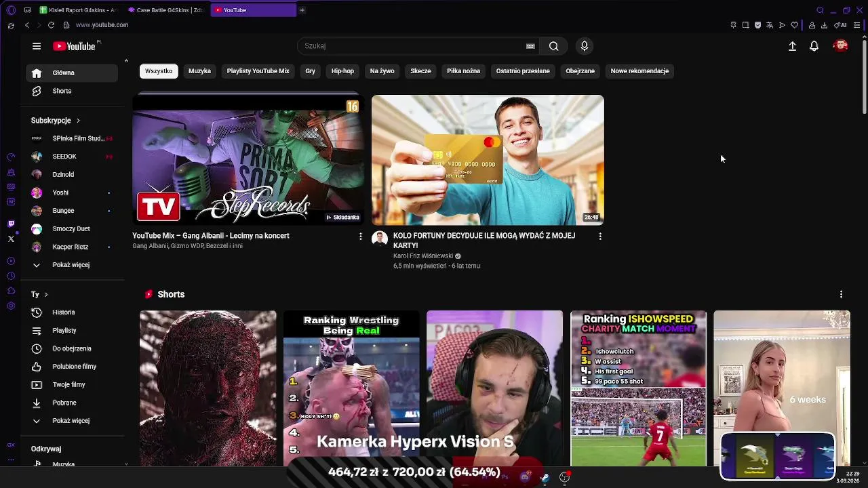Expand Pokaż więcej under subscriptions

pyautogui.click(x=72, y=265)
